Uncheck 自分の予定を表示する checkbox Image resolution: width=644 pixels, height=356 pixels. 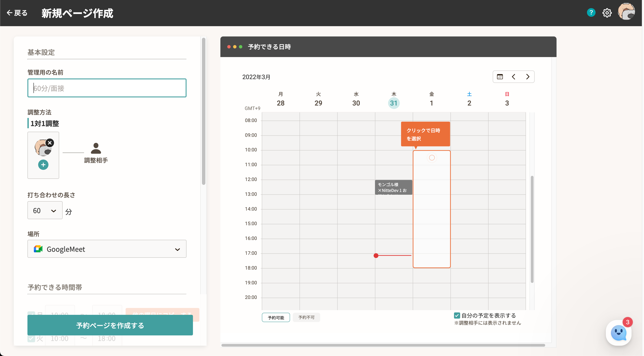tap(457, 315)
